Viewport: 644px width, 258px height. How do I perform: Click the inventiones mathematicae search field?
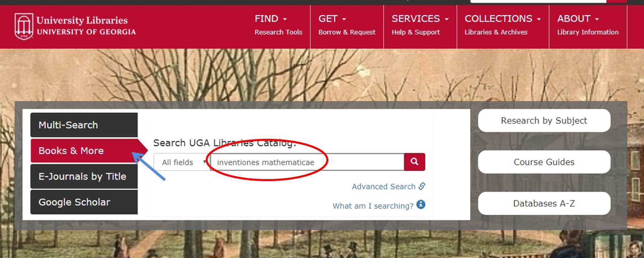[307, 162]
